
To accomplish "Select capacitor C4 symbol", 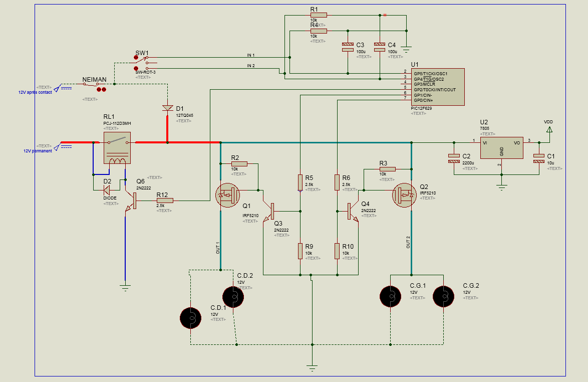I will pos(380,47).
